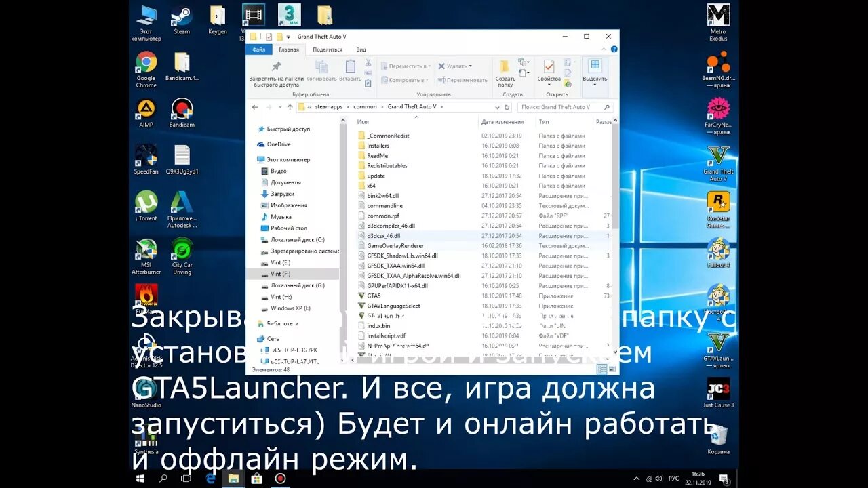Sort by Тип column header
The image size is (868, 488).
[x=544, y=122]
